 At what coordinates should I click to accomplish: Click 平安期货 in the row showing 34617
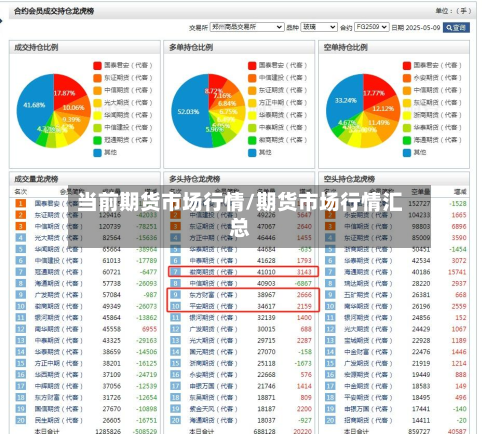click(213, 306)
